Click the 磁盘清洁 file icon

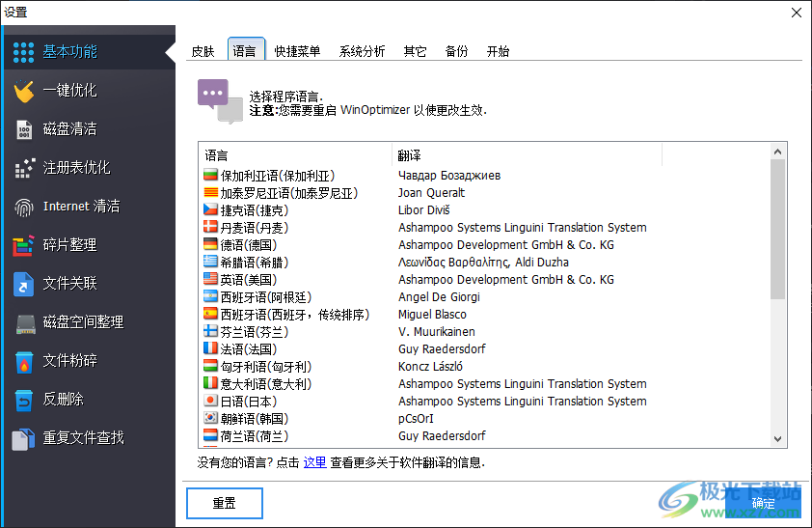coord(24,129)
